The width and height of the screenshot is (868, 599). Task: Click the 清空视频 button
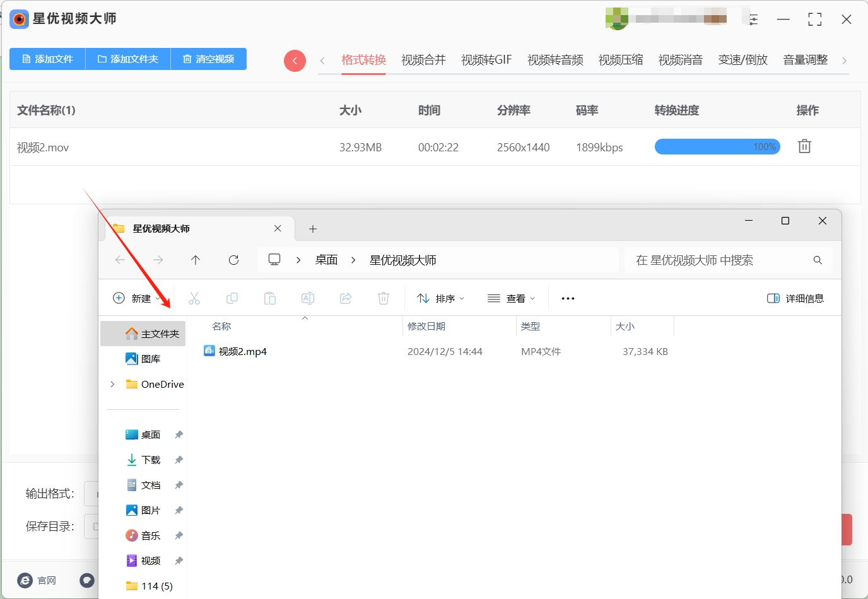(x=209, y=59)
